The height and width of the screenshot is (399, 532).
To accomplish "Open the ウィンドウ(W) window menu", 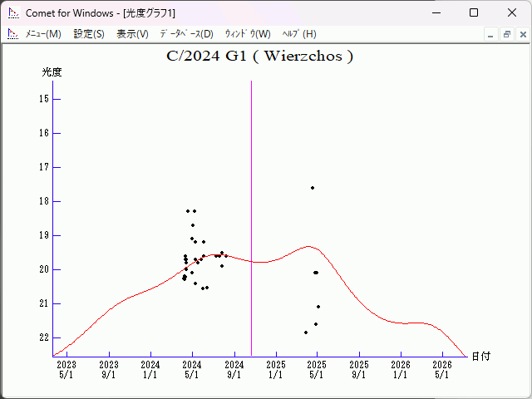I will [248, 34].
